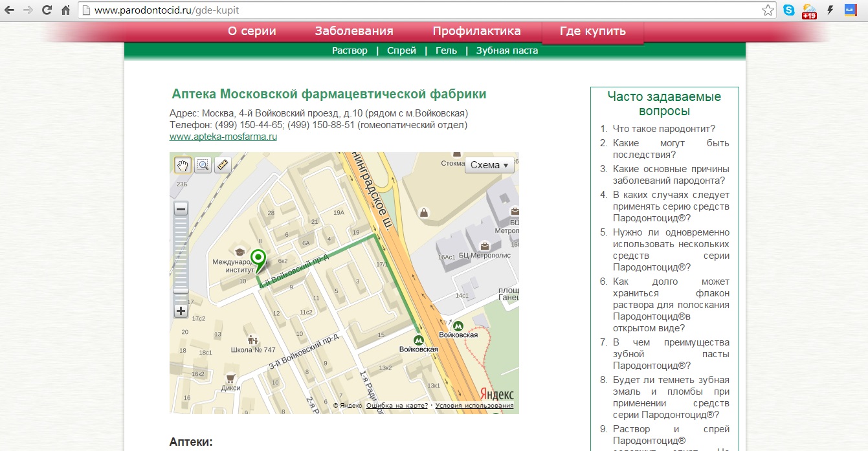The image size is (868, 451).
Task: Click the Аптека Московской фармацевтической фабрики heading
Action: [329, 94]
